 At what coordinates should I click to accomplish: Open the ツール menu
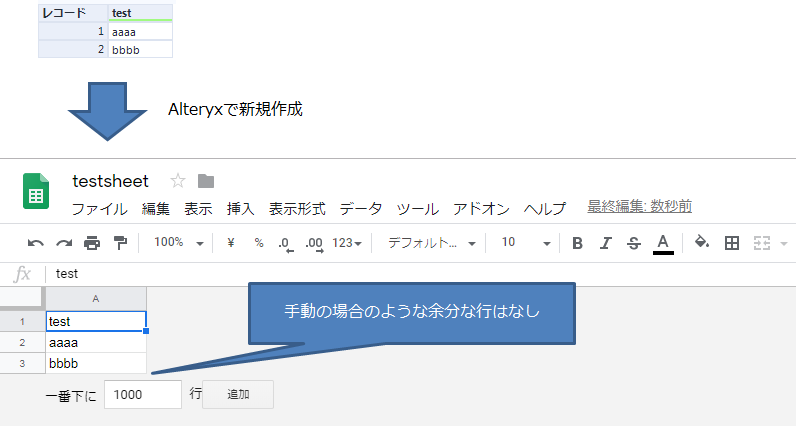point(417,209)
